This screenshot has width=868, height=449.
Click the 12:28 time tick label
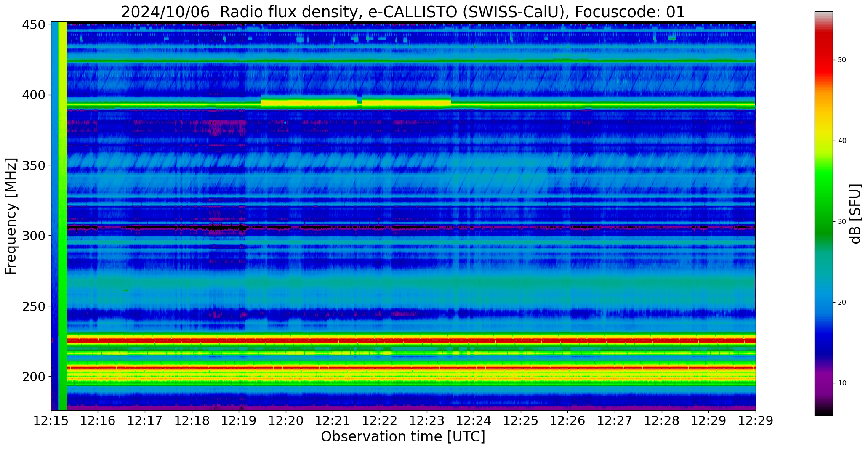[x=662, y=420]
